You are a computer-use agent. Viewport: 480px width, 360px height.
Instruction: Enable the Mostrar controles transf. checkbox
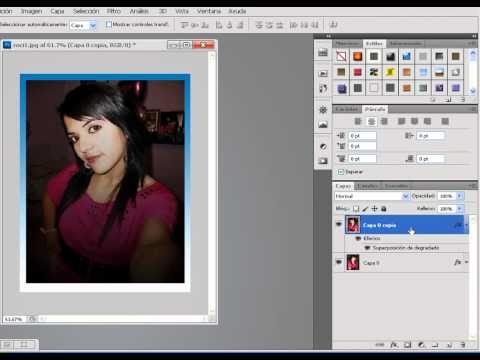[109, 24]
